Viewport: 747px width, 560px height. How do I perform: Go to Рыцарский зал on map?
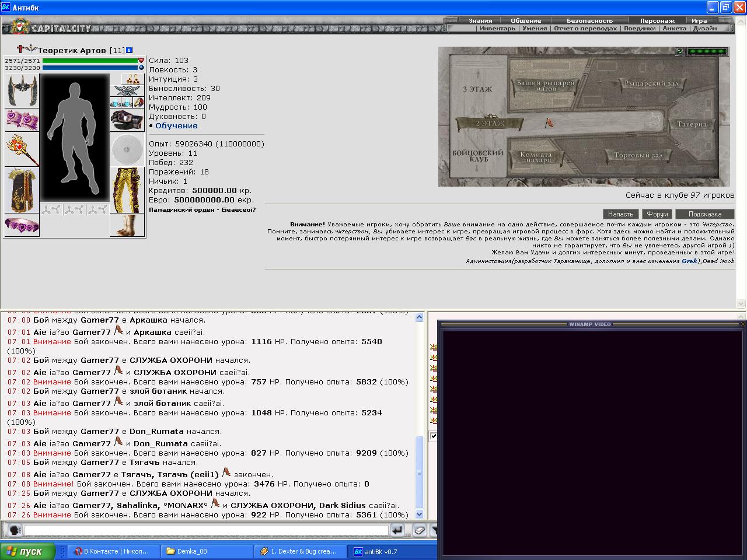point(652,84)
